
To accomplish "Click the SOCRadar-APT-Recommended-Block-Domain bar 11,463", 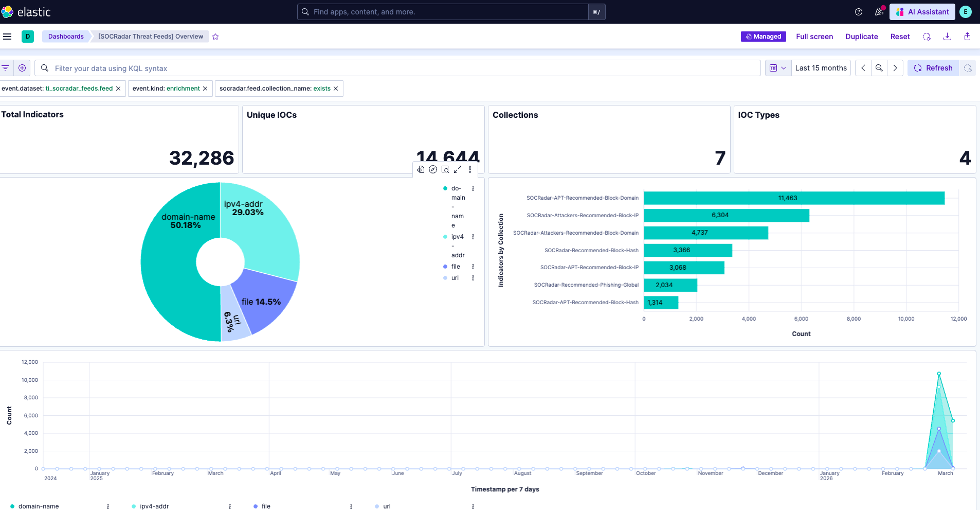I will click(x=794, y=198).
